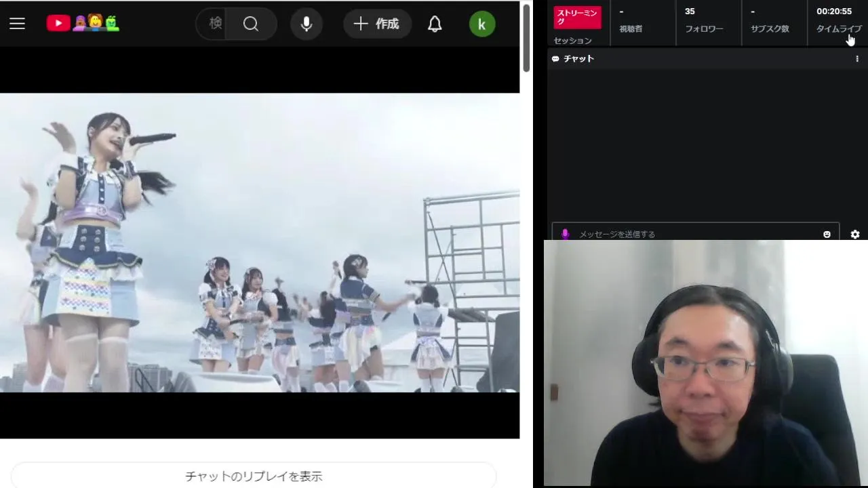Click the メッセージを送信する chat input
This screenshot has width=868, height=488.
point(695,234)
